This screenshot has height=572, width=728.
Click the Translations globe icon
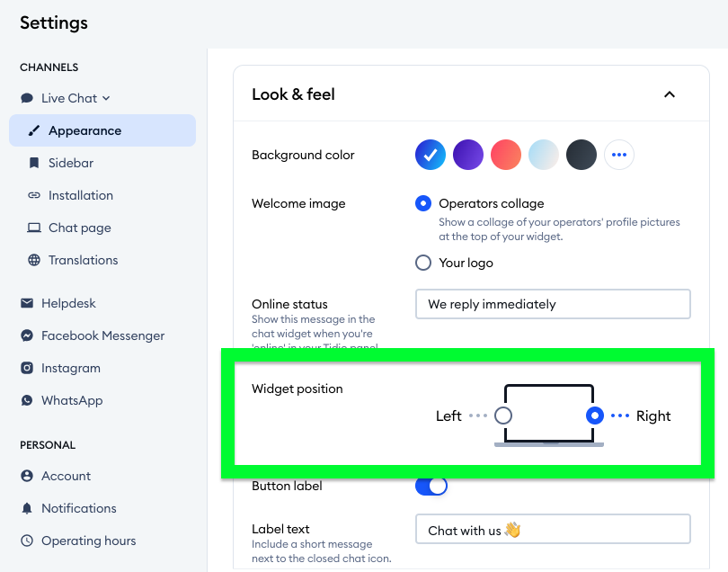pyautogui.click(x=34, y=260)
